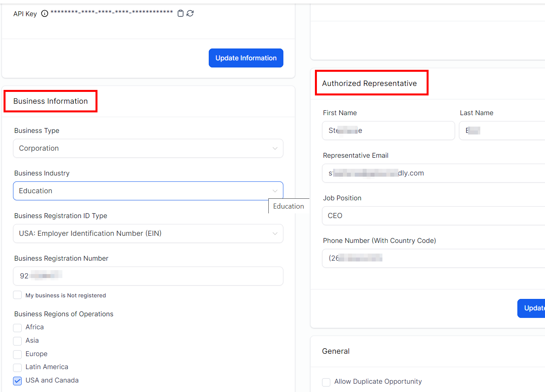
Task: Enable Allow Duplicate Opportunity checkbox
Action: 326,382
